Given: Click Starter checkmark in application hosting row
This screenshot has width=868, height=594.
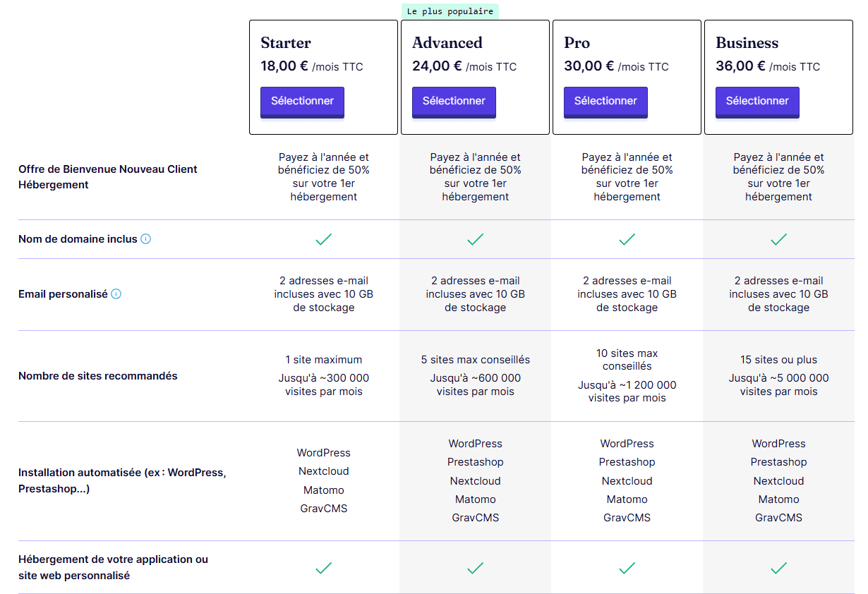Looking at the screenshot, I should [323, 568].
